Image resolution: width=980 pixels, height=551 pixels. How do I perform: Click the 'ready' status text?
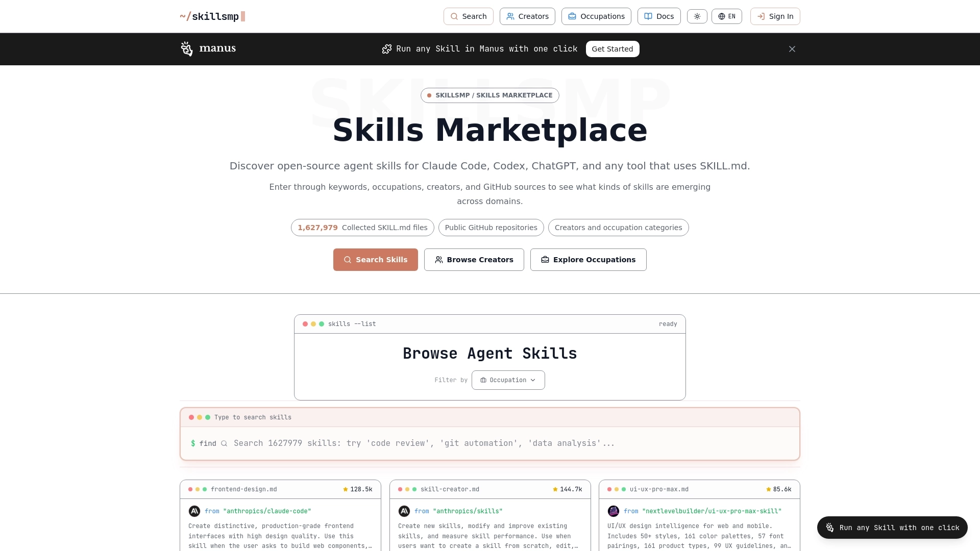click(x=668, y=324)
